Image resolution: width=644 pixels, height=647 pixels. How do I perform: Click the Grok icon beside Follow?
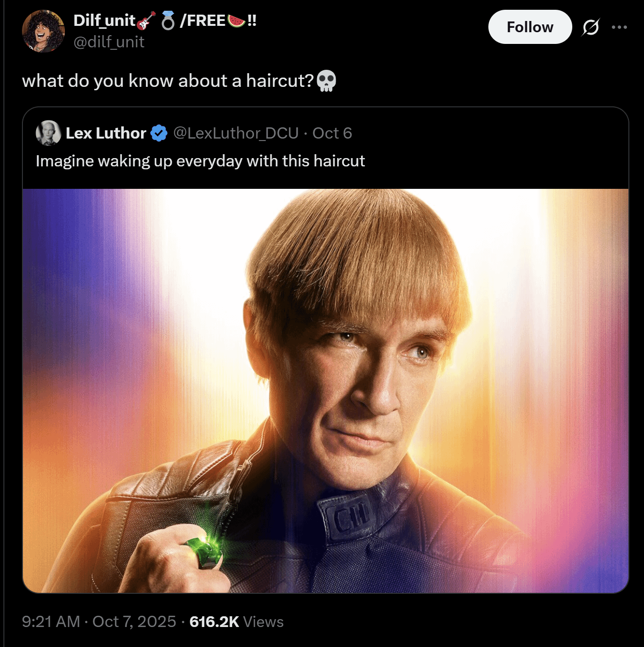coord(590,27)
